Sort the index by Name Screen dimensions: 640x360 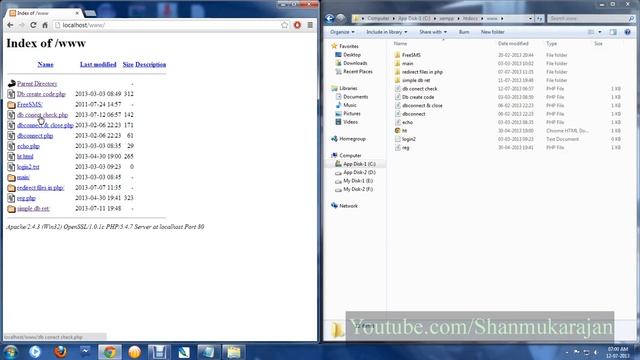(45, 64)
